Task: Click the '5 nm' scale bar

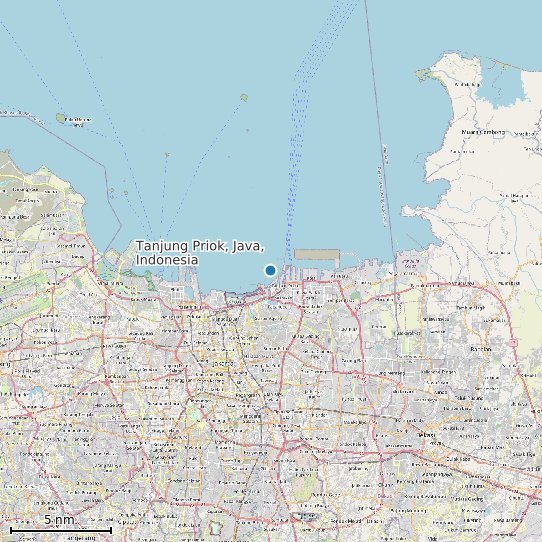Action: point(61,530)
